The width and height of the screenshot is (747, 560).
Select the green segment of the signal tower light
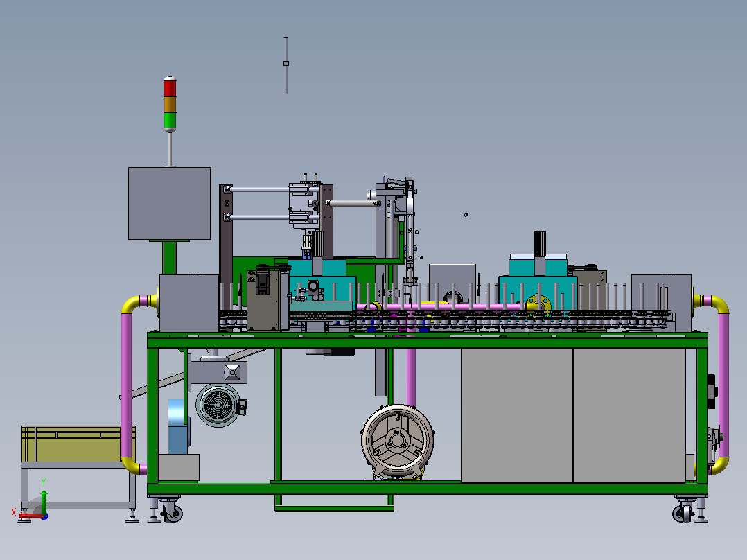(x=170, y=121)
